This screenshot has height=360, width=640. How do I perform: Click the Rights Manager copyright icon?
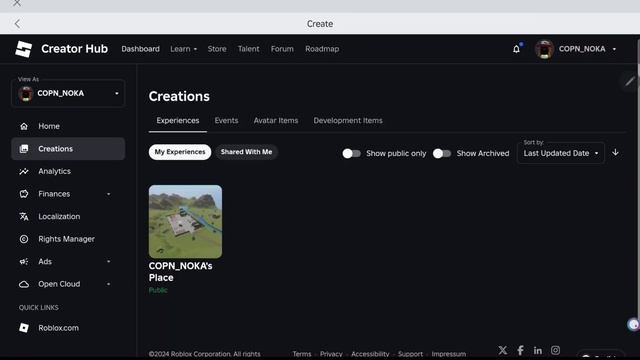tap(24, 239)
